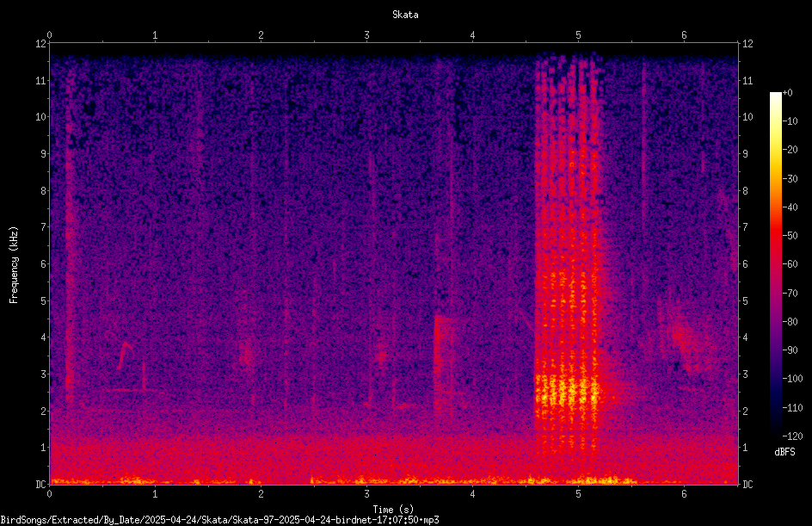Click the 8 kHz label on right axis
812x526 pixels.
tap(745, 191)
